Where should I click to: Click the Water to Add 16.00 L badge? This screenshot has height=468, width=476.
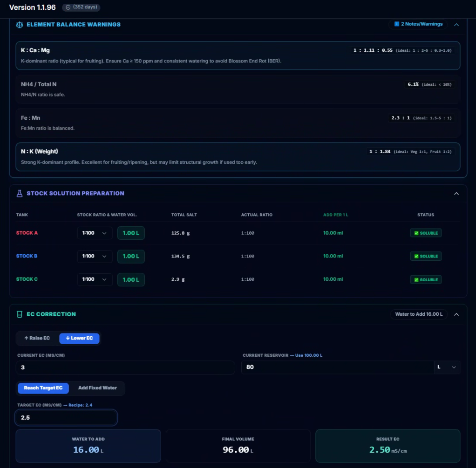coord(419,314)
